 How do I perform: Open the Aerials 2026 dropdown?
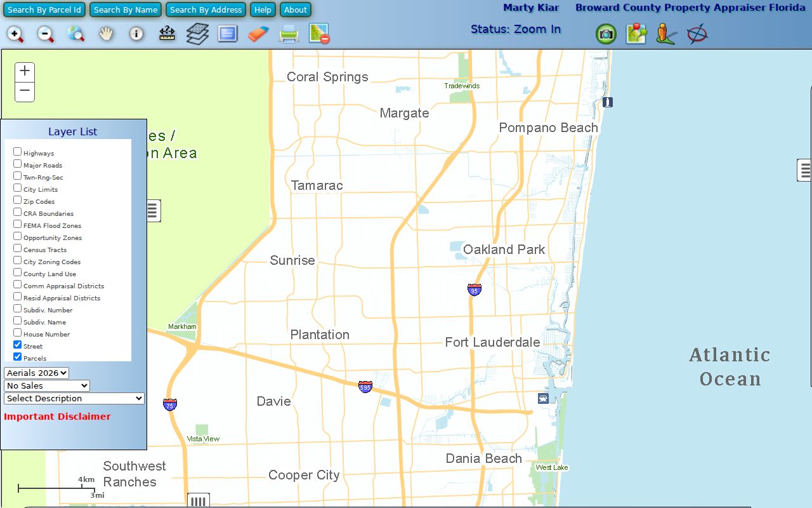37,373
